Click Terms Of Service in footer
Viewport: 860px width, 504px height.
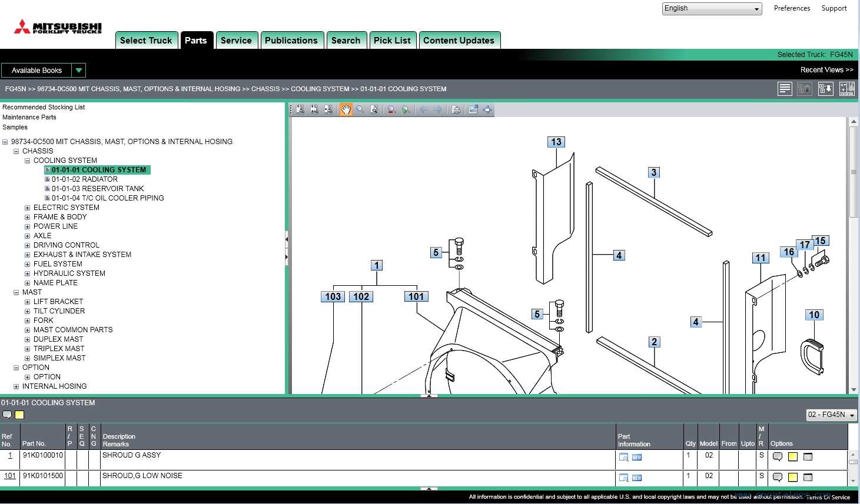pos(828,497)
